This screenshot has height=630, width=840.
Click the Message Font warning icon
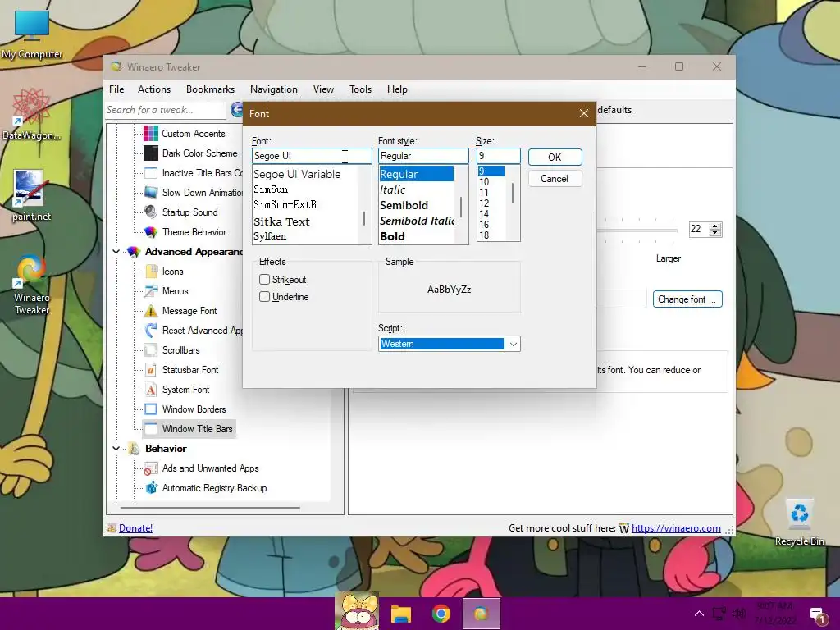point(151,311)
